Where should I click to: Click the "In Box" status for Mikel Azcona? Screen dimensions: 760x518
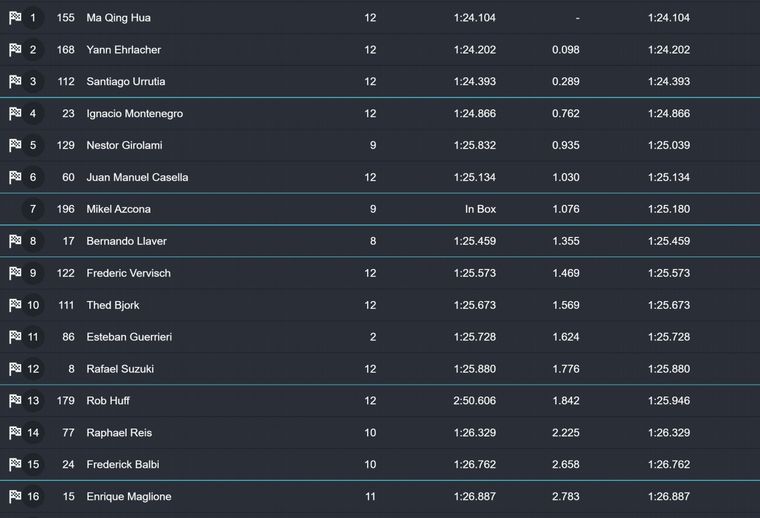pyautogui.click(x=480, y=209)
